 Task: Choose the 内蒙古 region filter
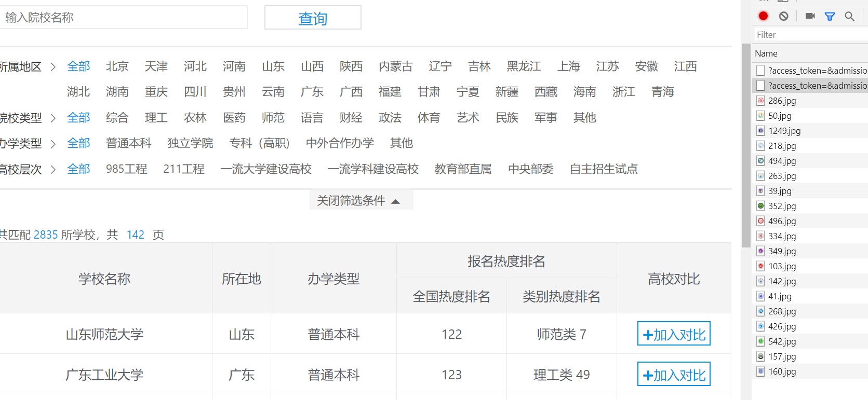(396, 66)
